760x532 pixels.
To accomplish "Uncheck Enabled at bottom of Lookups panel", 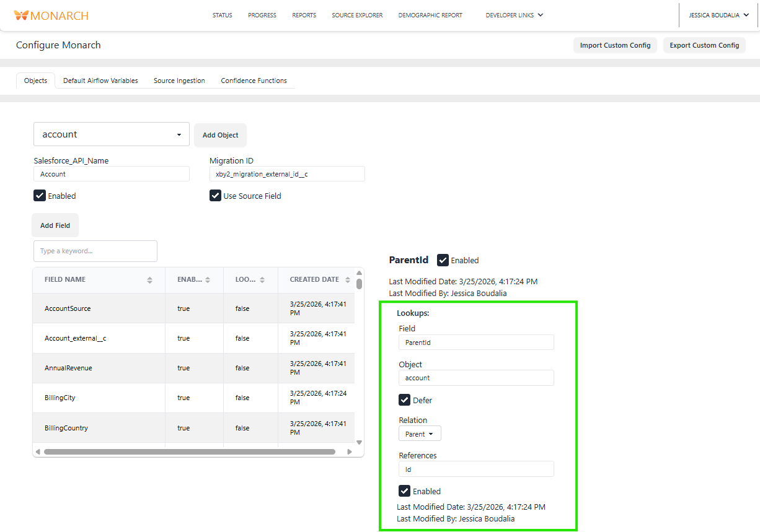I will pyautogui.click(x=404, y=491).
